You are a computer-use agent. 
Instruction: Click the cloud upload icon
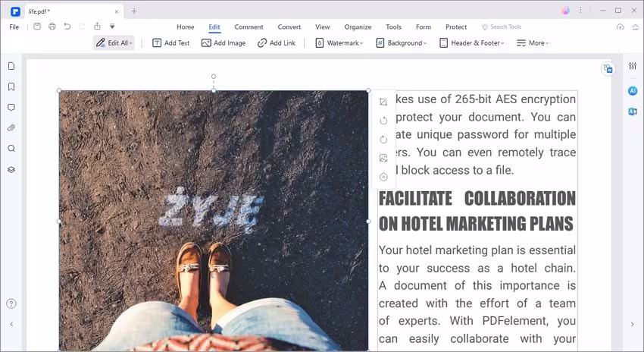click(621, 27)
